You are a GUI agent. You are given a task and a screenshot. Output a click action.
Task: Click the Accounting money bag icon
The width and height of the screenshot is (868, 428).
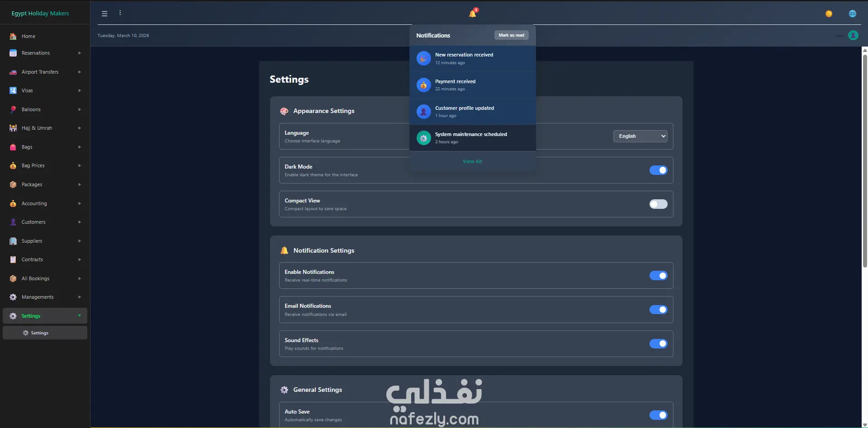pyautogui.click(x=13, y=203)
